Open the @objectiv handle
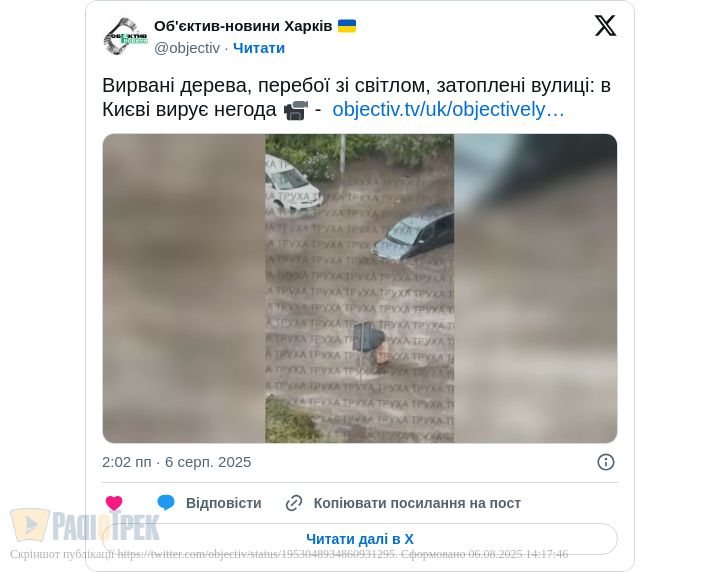Screen dimensions: 720x572 [x=187, y=48]
